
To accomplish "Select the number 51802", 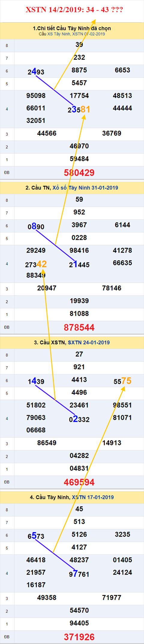I will pos(36,405).
